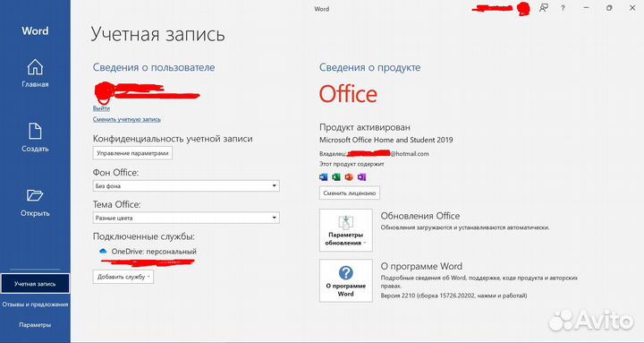Click the OneNote app icon under product contents
Image resolution: width=644 pixels, height=343 pixels.
pyautogui.click(x=361, y=177)
